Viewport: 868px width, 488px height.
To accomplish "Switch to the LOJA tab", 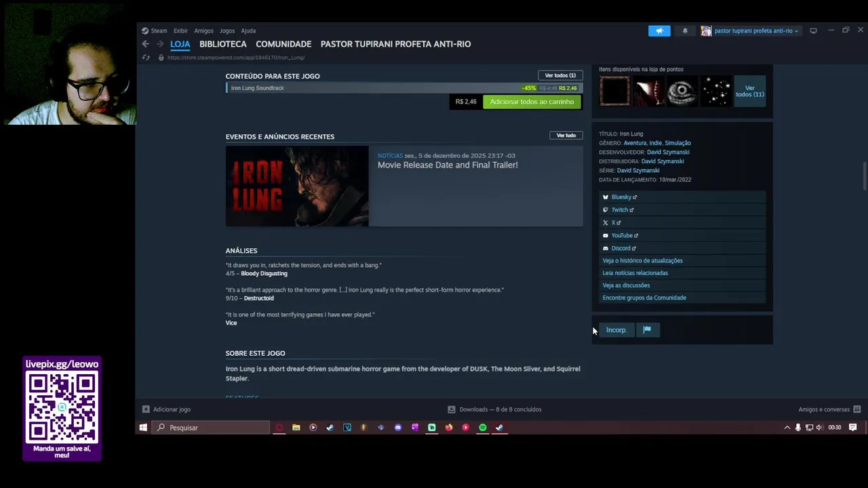I will click(x=180, y=44).
